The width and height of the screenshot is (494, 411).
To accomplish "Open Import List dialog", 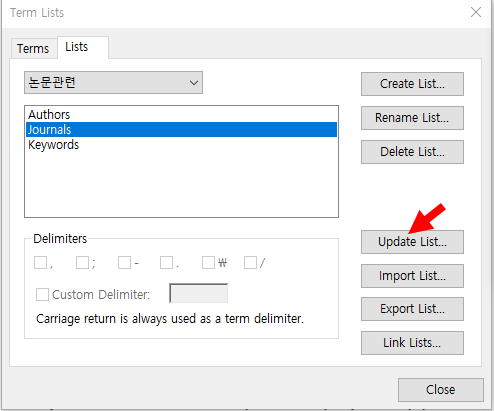I will pos(412,276).
